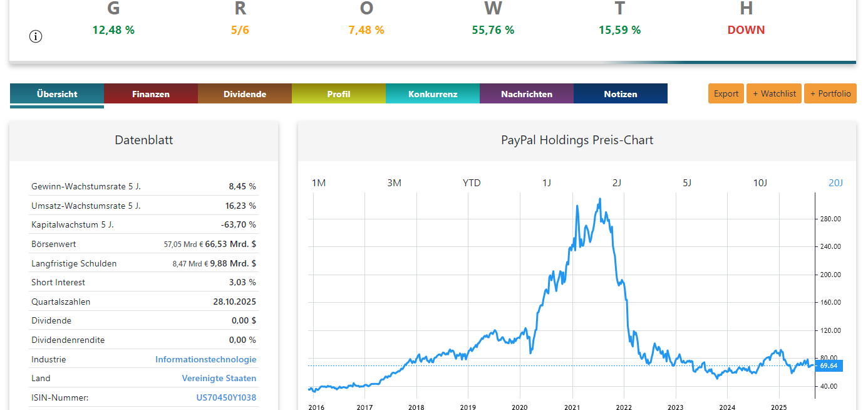Viewport: 868px width, 410px height.
Task: Click the Börsenwert value 66,53 Mrd. $
Action: point(230,244)
